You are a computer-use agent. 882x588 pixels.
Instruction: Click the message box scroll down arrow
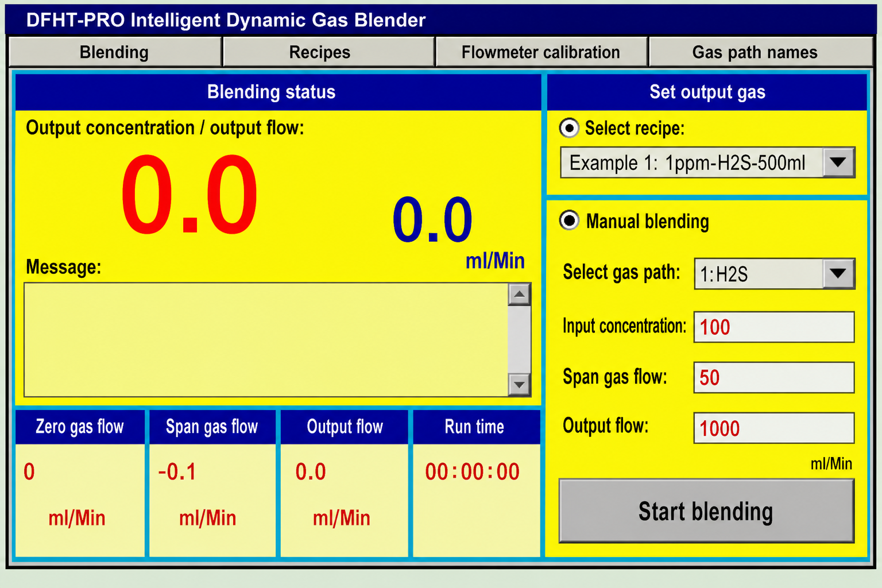click(519, 384)
